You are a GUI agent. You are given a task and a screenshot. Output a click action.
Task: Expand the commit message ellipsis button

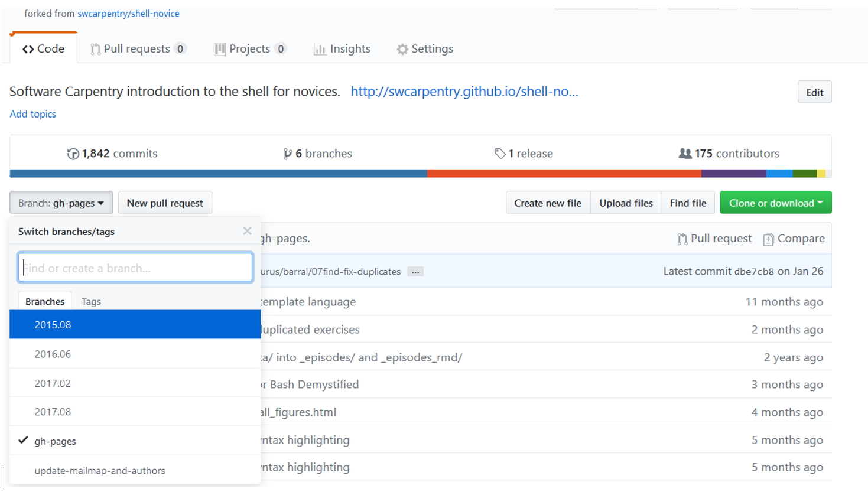pos(415,272)
